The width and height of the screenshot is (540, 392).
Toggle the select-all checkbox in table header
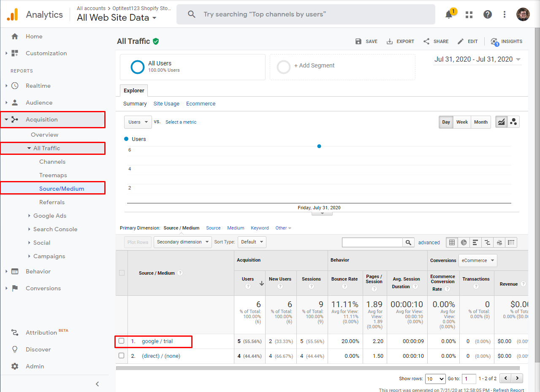[x=122, y=273]
